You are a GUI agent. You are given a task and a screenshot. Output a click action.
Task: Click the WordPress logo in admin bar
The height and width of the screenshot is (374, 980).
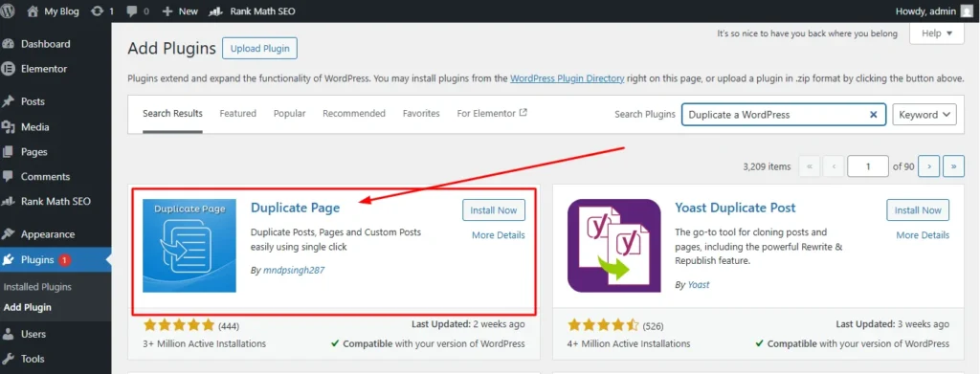pyautogui.click(x=7, y=11)
